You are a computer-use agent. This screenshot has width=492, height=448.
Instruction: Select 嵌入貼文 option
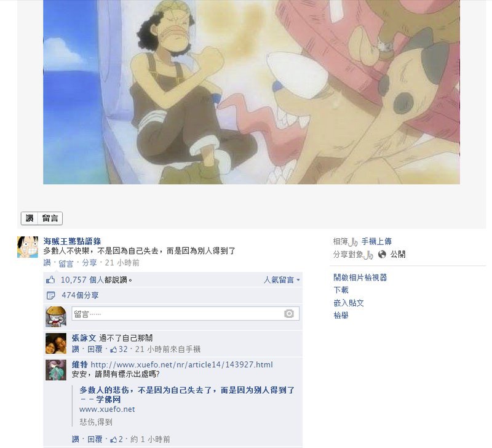click(348, 303)
